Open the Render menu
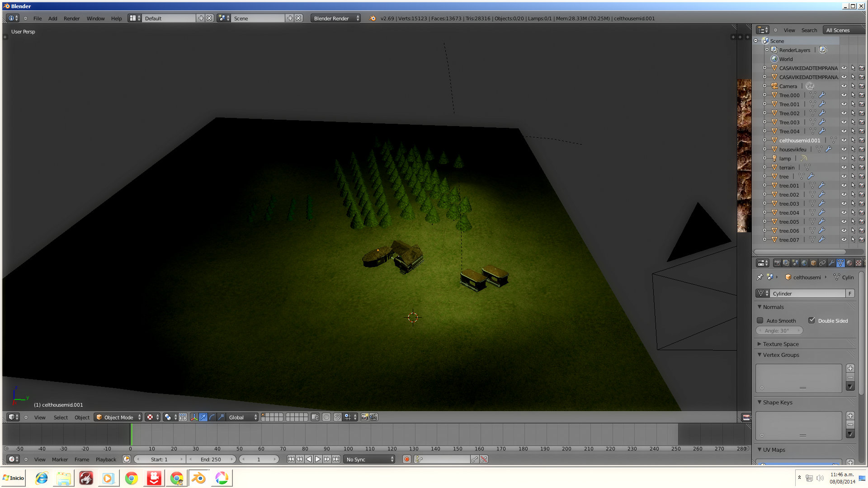 71,19
